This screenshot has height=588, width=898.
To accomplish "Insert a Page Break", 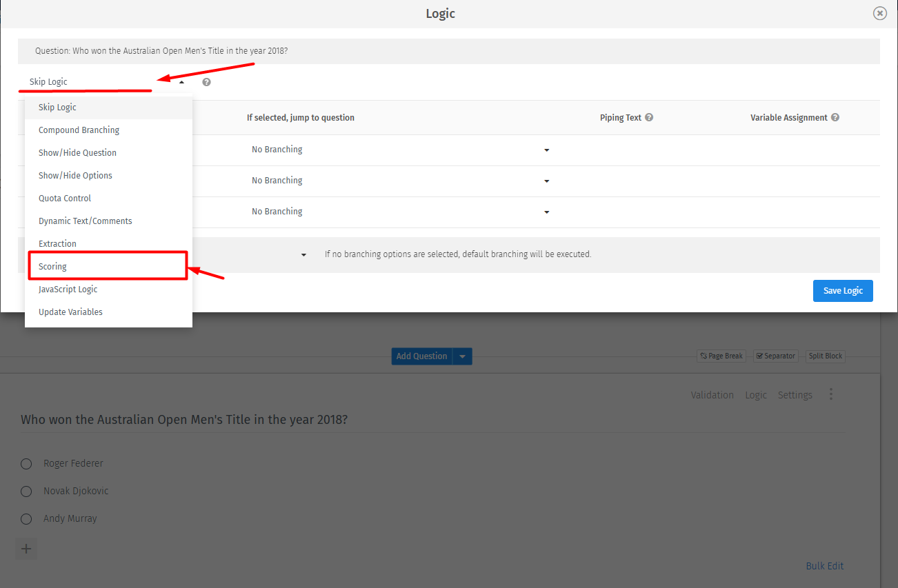I will click(721, 356).
